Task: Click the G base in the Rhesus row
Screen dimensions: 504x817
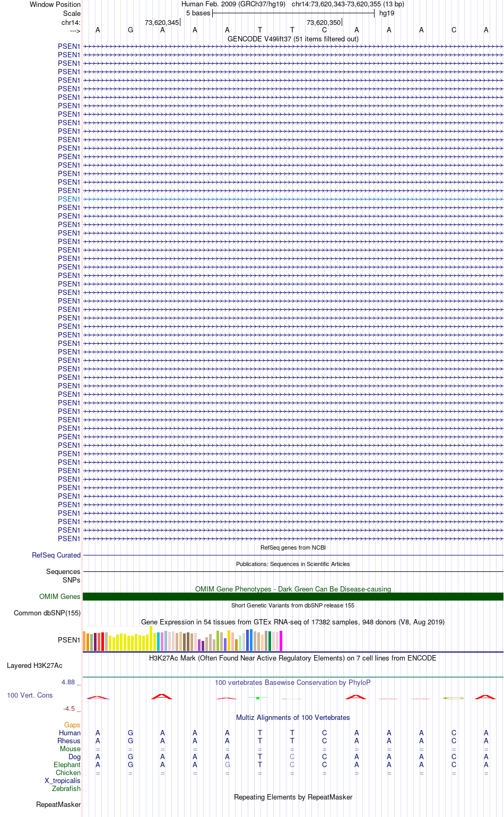Action: (x=131, y=741)
